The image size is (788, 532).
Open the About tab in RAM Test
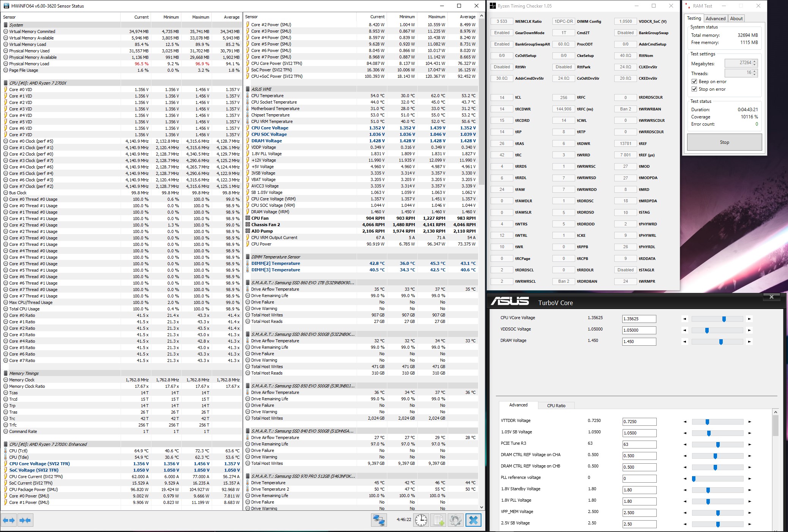point(736,19)
